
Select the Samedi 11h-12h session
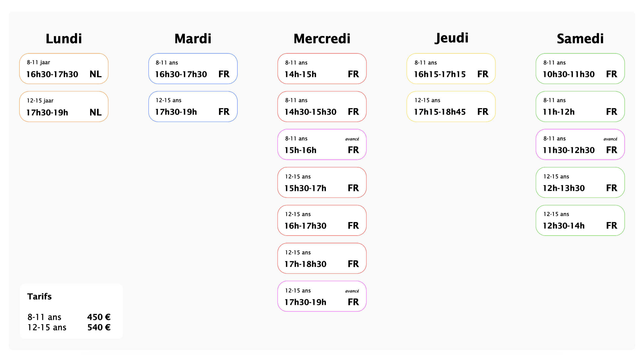tap(580, 107)
